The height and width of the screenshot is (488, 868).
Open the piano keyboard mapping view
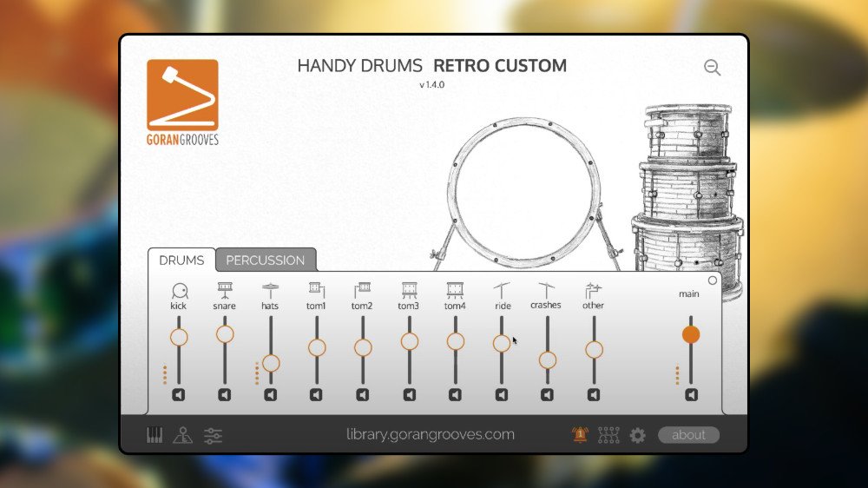155,435
